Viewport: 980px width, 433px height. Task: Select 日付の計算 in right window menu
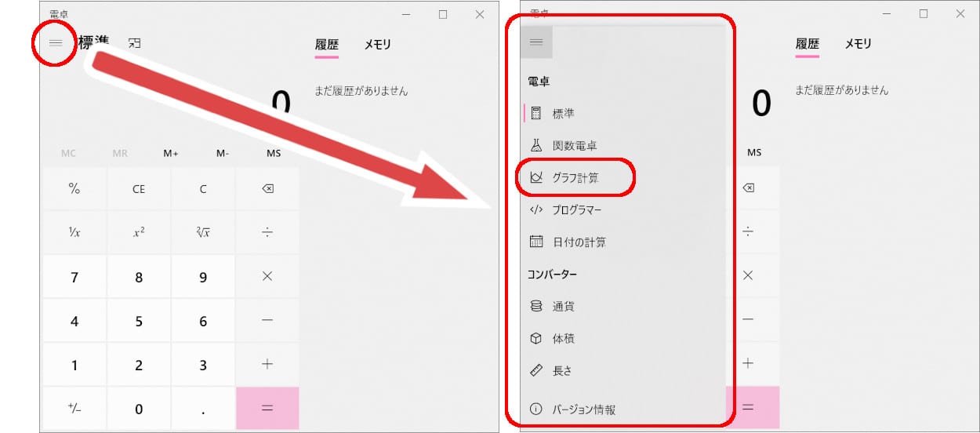click(622, 242)
